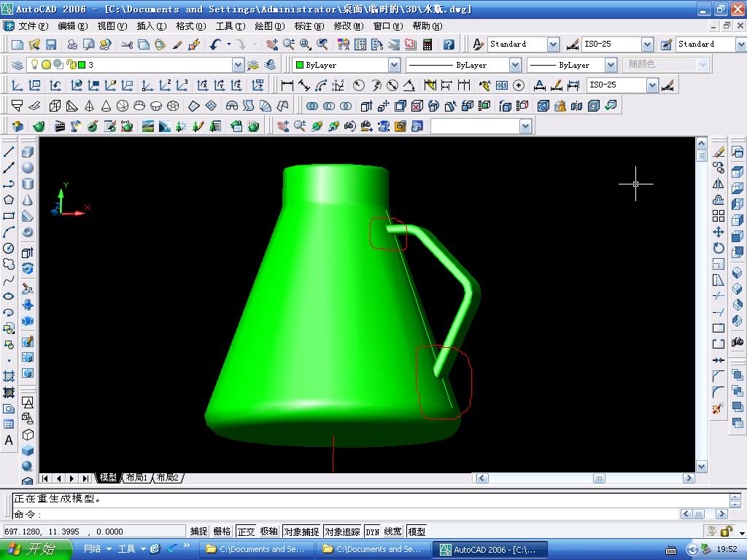Click the 3D Orbit icon
The height and width of the screenshot is (560, 747).
(x=317, y=126)
